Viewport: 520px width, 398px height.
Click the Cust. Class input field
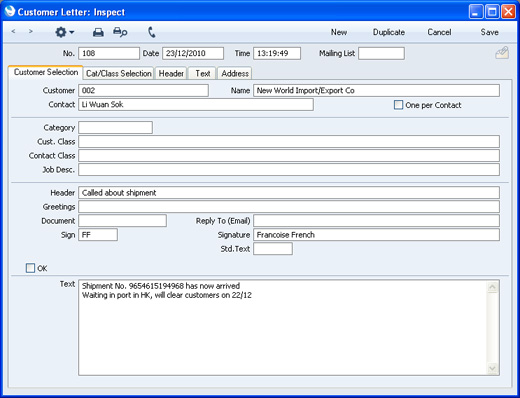point(289,141)
